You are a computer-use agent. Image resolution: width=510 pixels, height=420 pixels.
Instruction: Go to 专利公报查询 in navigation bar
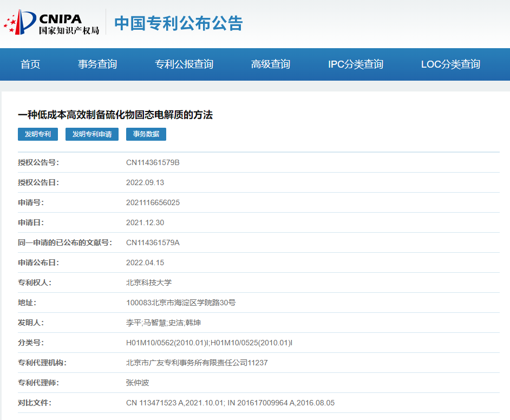click(x=184, y=64)
